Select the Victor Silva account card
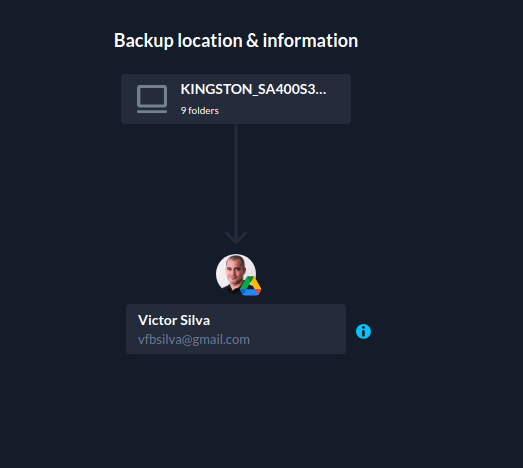This screenshot has width=523, height=468. (x=236, y=329)
